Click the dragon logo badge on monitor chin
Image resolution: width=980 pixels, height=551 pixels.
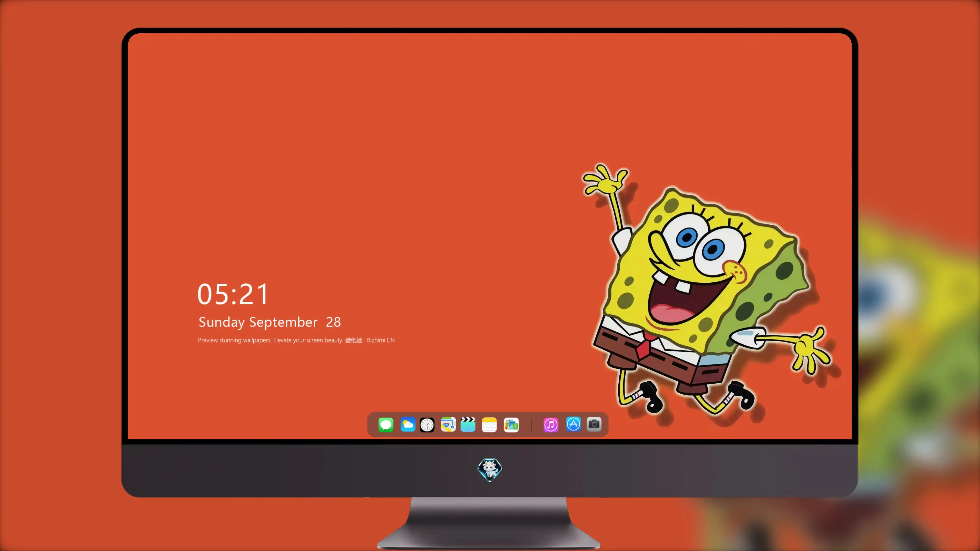pos(490,470)
